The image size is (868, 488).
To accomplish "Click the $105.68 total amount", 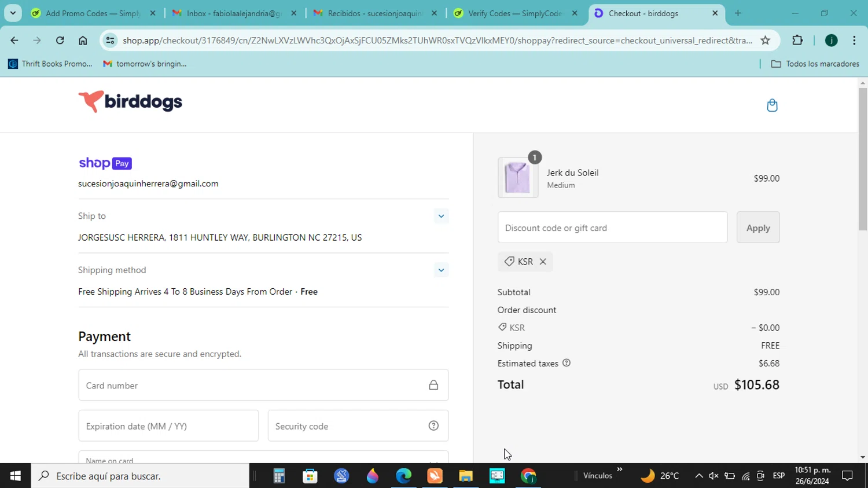I will click(x=756, y=384).
